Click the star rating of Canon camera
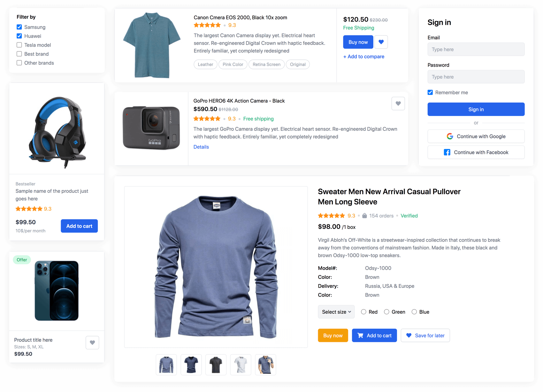The image size is (543, 392). click(207, 25)
